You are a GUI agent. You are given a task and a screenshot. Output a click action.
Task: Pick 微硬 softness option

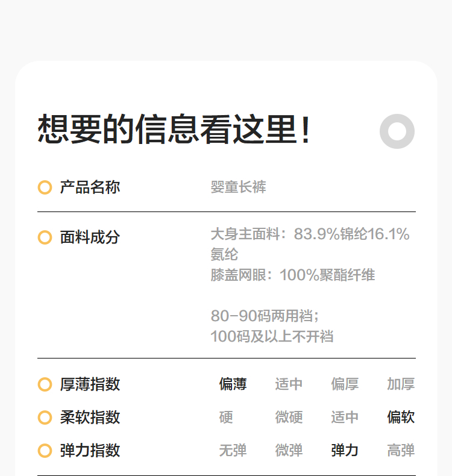[289, 418]
